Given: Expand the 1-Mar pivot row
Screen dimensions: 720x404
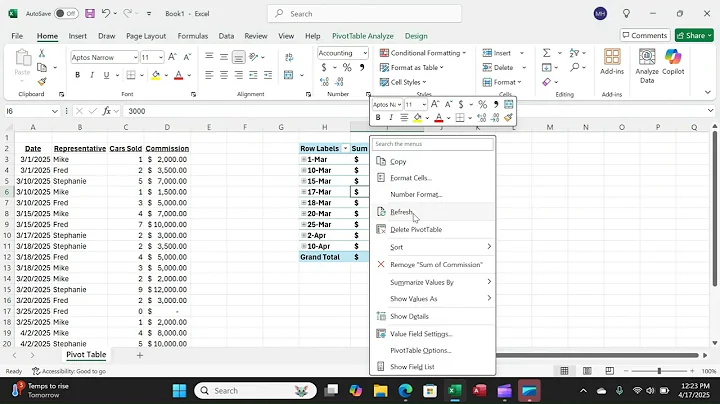Looking at the screenshot, I should 304,159.
